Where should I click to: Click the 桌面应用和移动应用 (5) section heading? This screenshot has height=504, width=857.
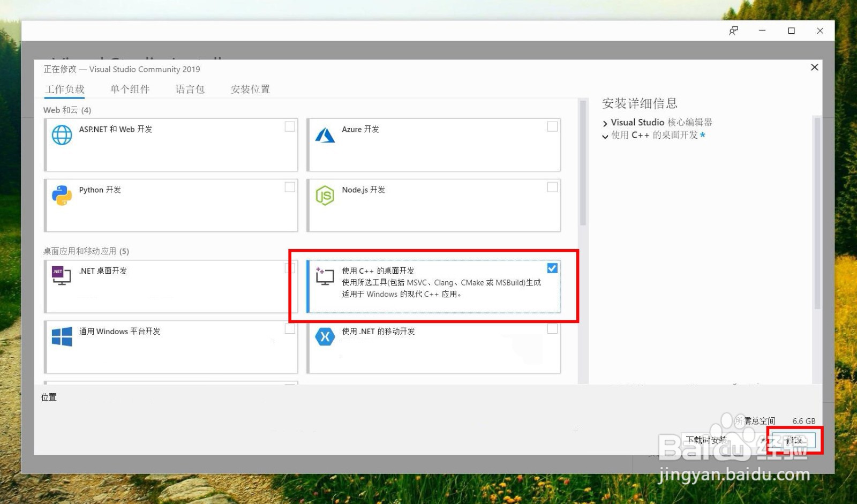86,251
